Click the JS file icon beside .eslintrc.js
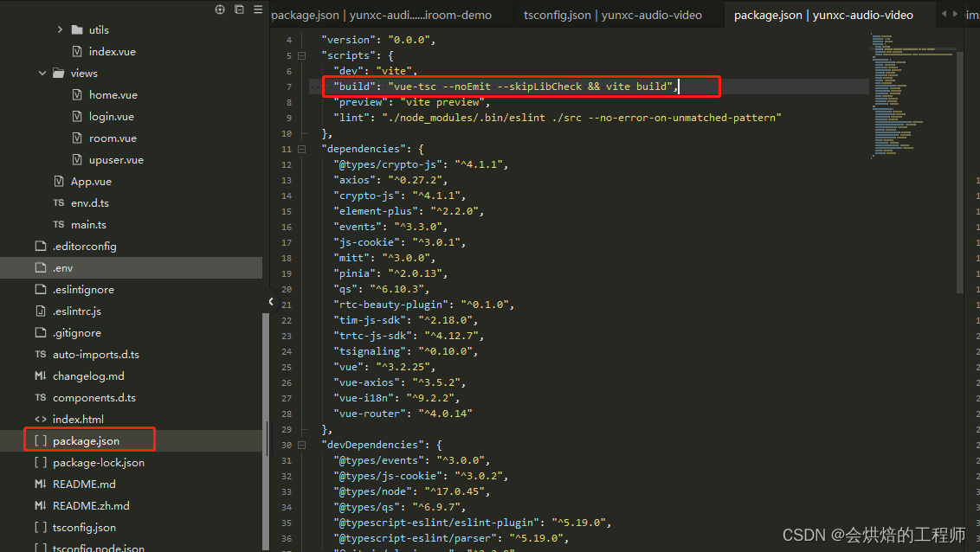 point(41,311)
